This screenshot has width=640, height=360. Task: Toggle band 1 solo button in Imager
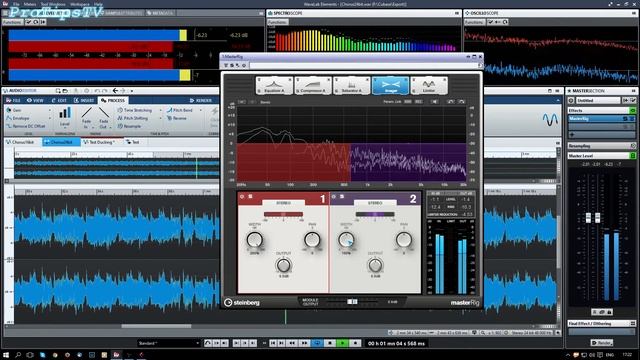[250, 197]
